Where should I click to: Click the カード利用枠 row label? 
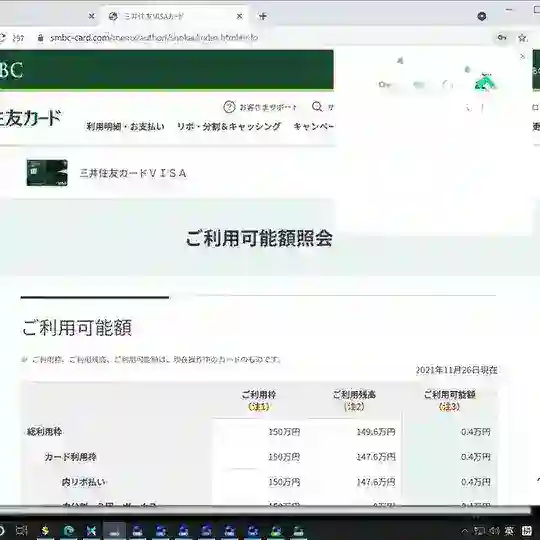pos(70,457)
